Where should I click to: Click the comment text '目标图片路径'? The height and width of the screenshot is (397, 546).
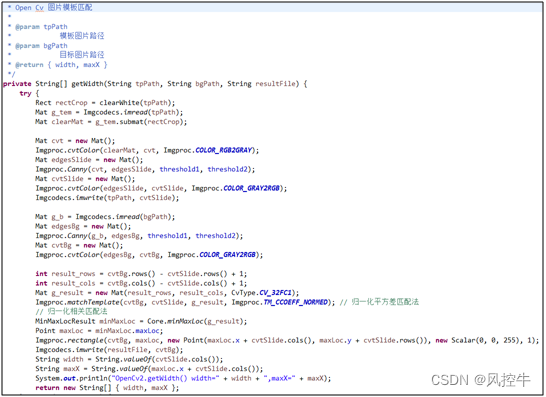[x=82, y=55]
